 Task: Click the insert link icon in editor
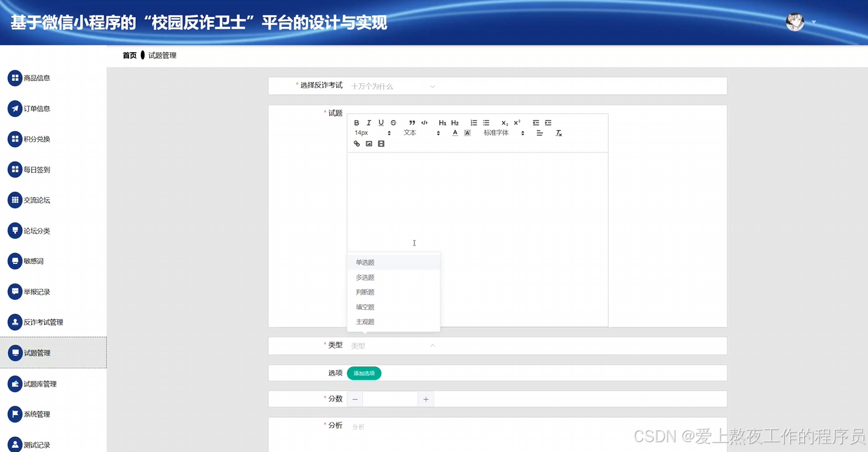pos(356,143)
